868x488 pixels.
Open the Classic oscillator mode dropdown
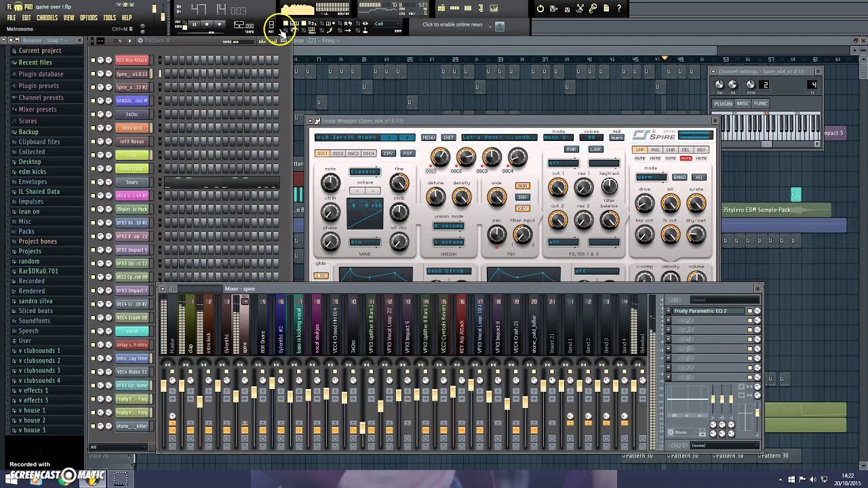(365, 171)
